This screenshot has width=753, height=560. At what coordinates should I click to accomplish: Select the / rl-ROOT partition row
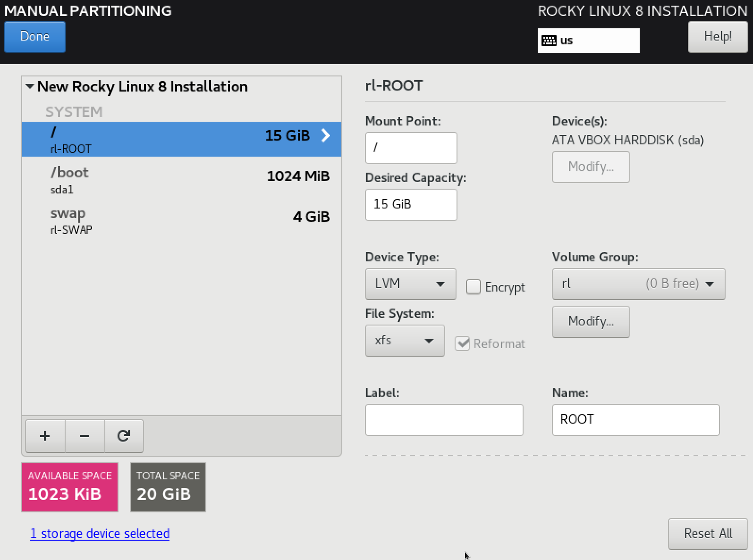click(x=182, y=139)
